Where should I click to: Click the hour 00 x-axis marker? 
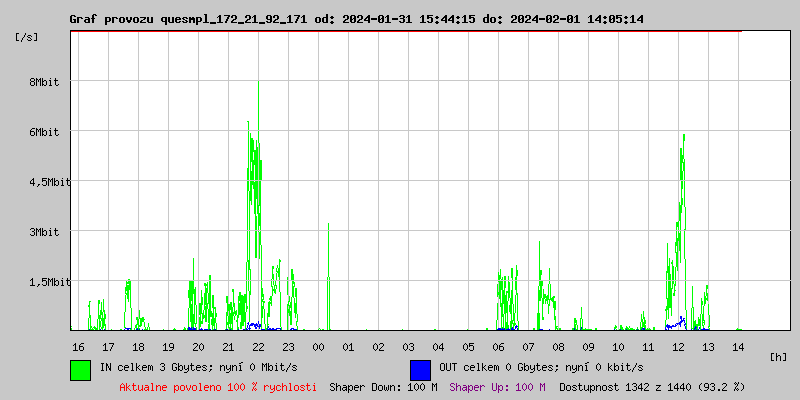(318, 347)
